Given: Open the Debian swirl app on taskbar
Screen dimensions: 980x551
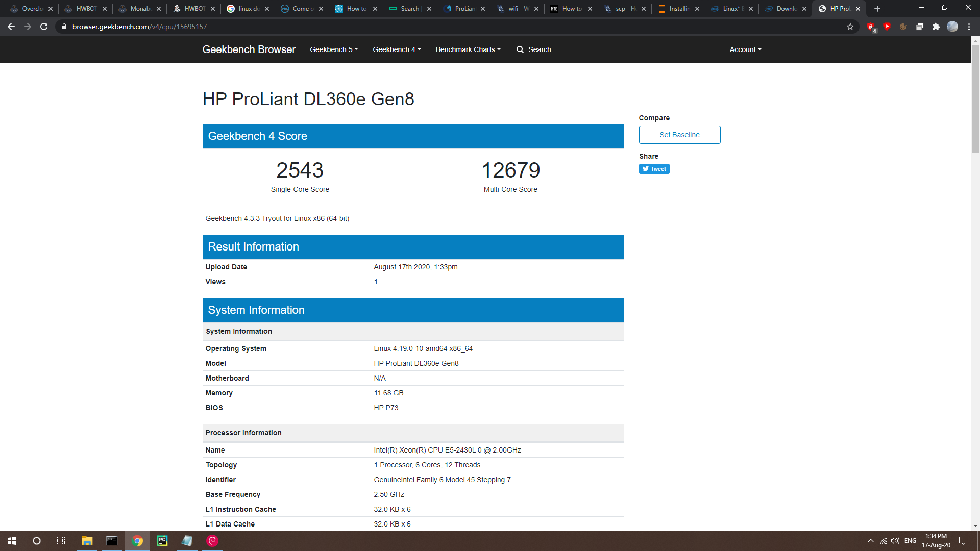Looking at the screenshot, I should point(212,541).
